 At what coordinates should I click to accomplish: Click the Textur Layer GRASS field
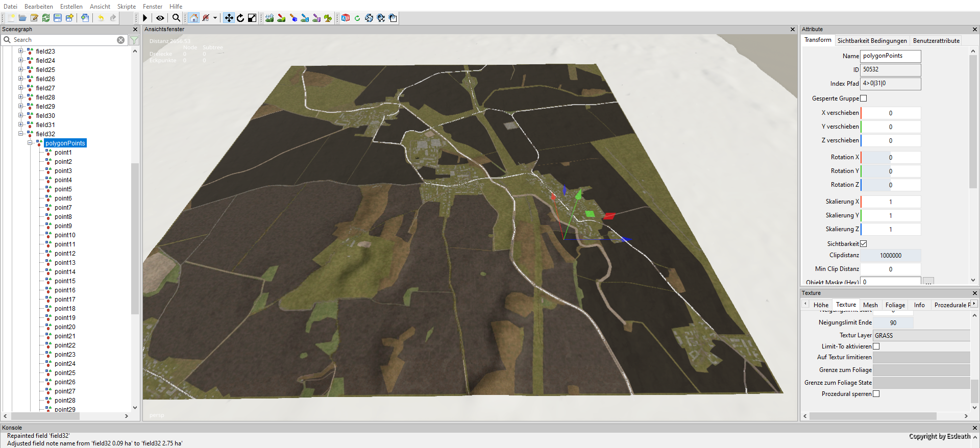tap(921, 336)
